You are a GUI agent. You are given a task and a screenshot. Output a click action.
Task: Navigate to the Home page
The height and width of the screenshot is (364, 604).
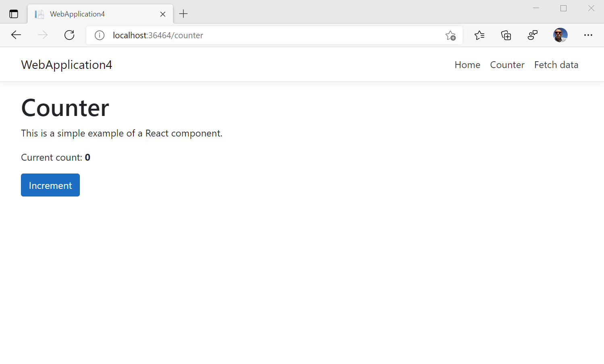point(467,64)
